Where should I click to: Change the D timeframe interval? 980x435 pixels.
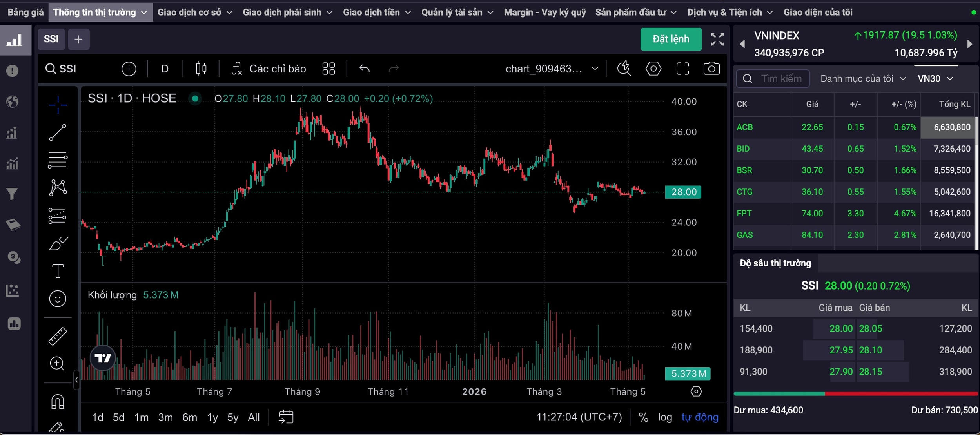tap(165, 69)
